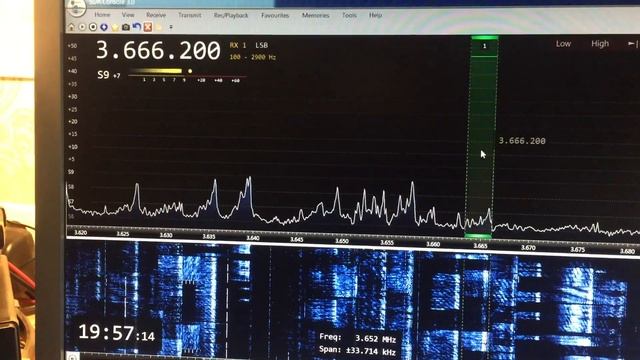Click the 3.660 frequency axis label

433,244
